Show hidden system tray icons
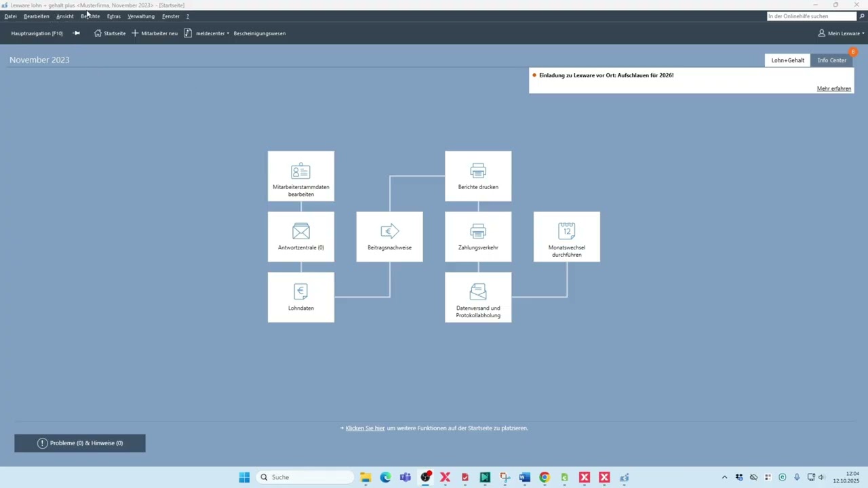The height and width of the screenshot is (488, 868). tap(724, 477)
